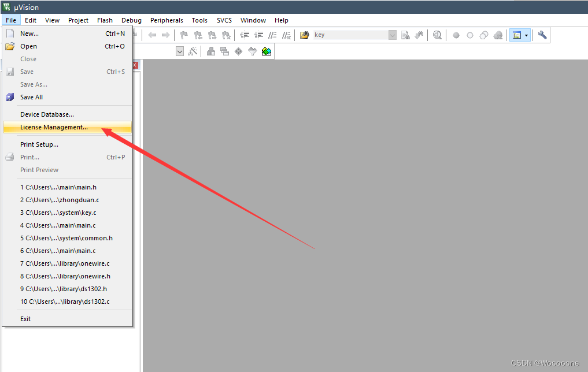588x372 pixels.
Task: Choose Print Setup... menu entry
Action: (x=68, y=144)
